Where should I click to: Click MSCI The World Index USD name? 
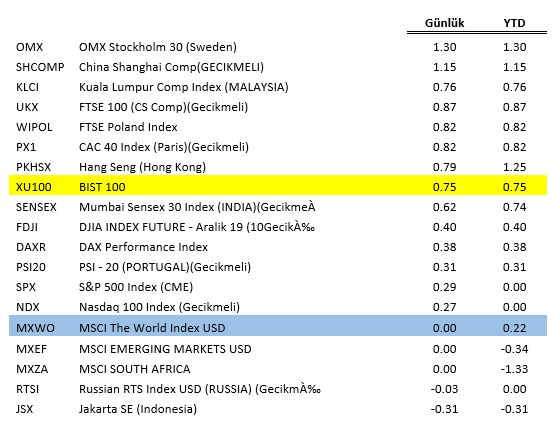pos(152,328)
